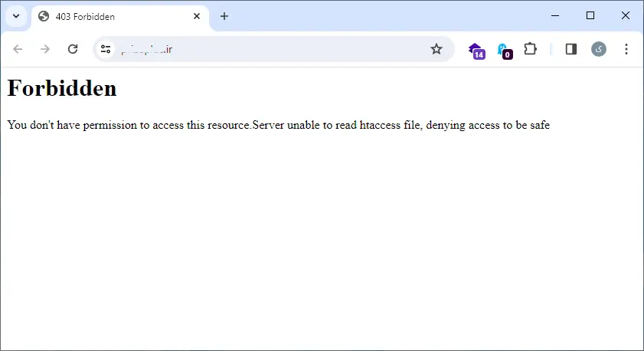Click the address bar URL field
The width and height of the screenshot is (644, 351).
268,49
